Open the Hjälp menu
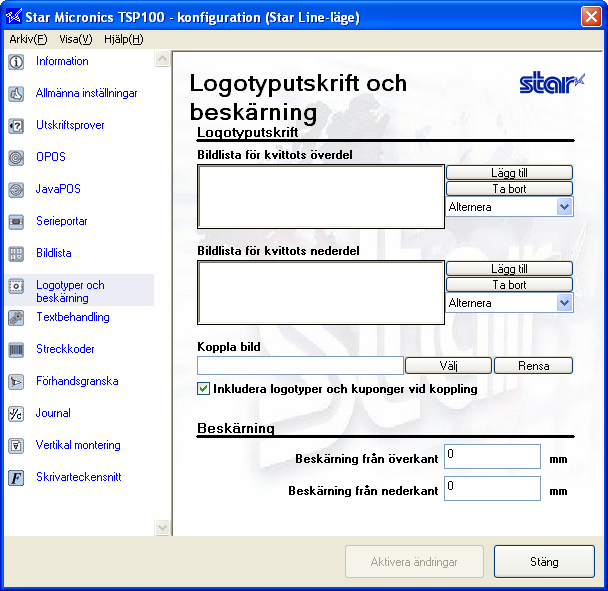Screen dimensions: 608x591 tap(124, 39)
